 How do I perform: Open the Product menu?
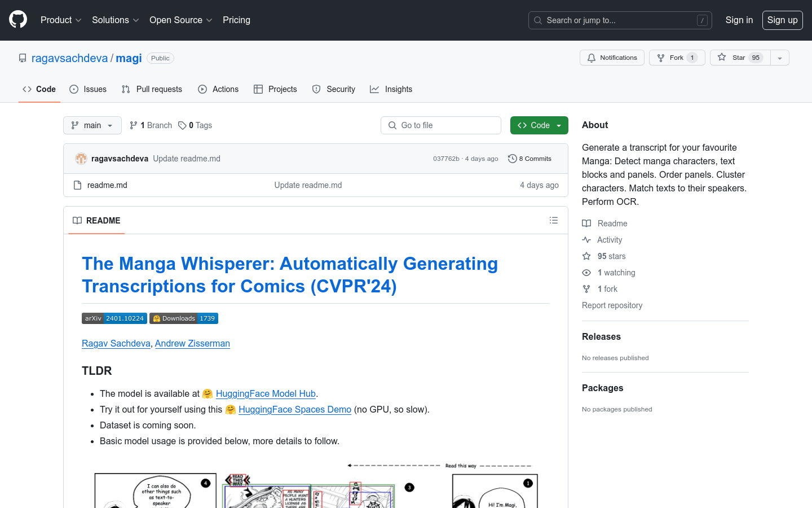pos(61,20)
